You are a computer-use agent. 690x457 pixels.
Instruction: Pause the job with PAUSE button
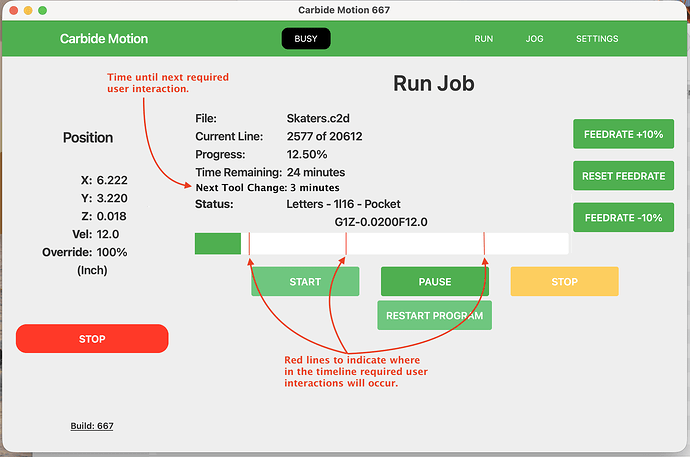tap(435, 282)
